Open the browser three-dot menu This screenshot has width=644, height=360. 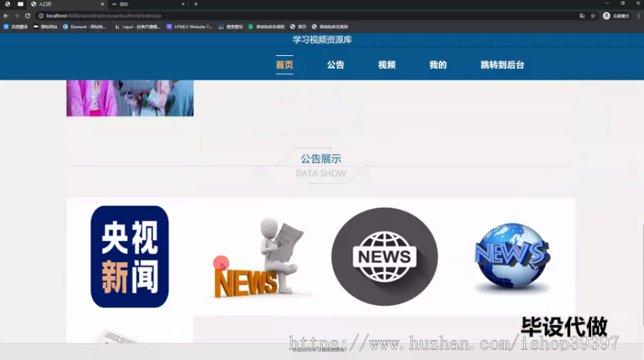click(639, 16)
